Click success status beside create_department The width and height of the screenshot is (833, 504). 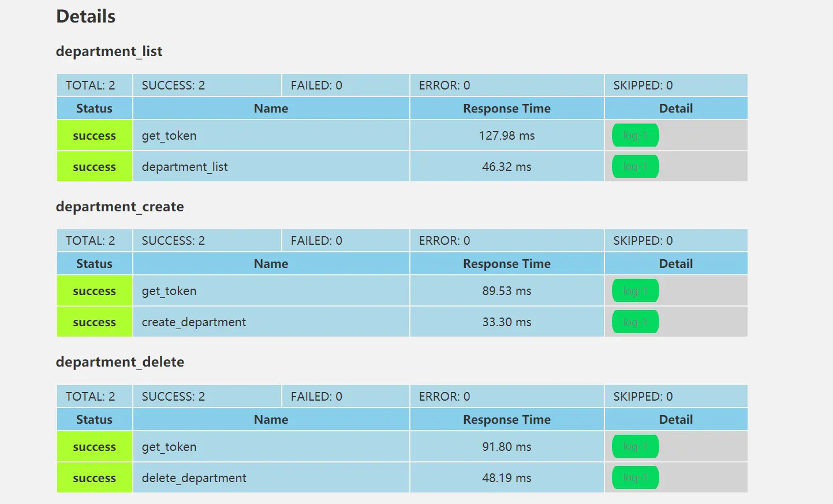click(x=95, y=322)
